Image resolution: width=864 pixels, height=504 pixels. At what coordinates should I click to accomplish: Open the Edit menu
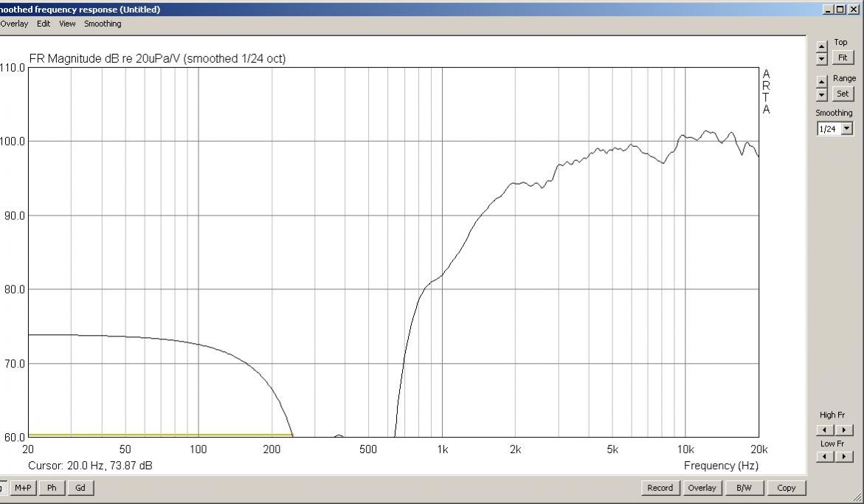[x=44, y=24]
